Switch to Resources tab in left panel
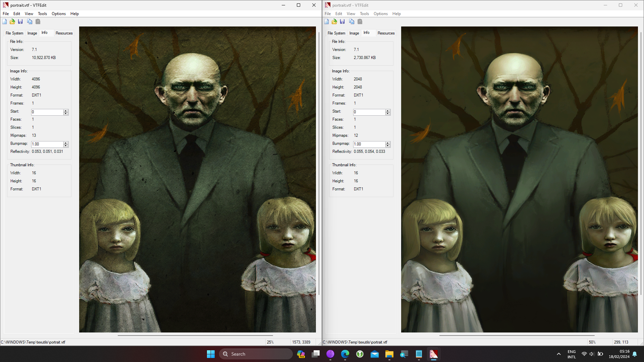The height and width of the screenshot is (362, 644). [x=64, y=33]
